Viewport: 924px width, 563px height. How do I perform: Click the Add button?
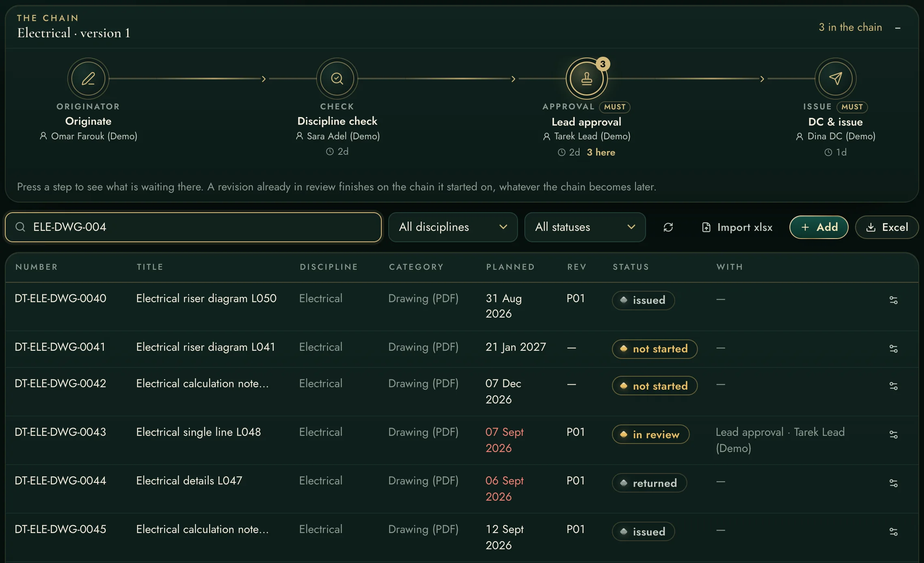pyautogui.click(x=819, y=227)
